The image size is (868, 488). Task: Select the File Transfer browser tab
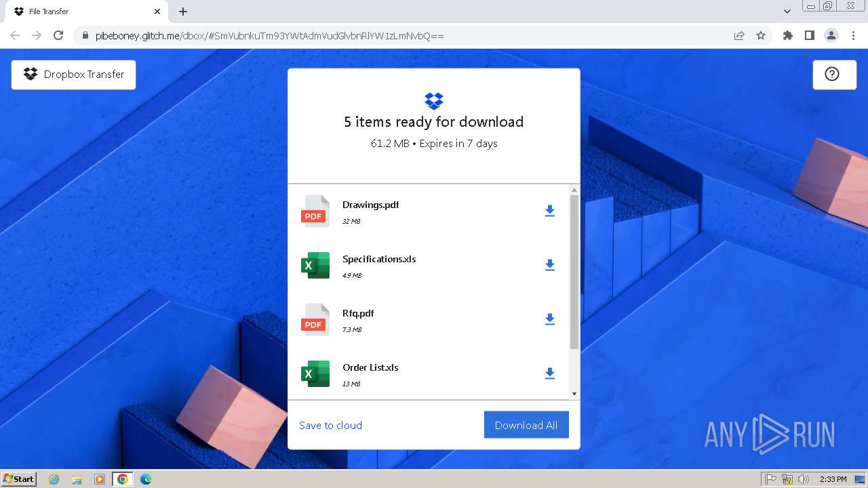tap(86, 12)
